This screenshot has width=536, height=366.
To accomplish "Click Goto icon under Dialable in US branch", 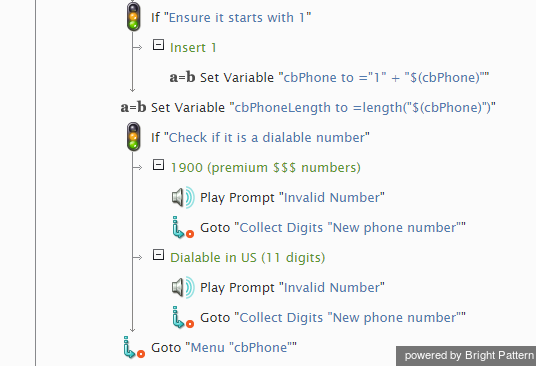I will click(183, 317).
